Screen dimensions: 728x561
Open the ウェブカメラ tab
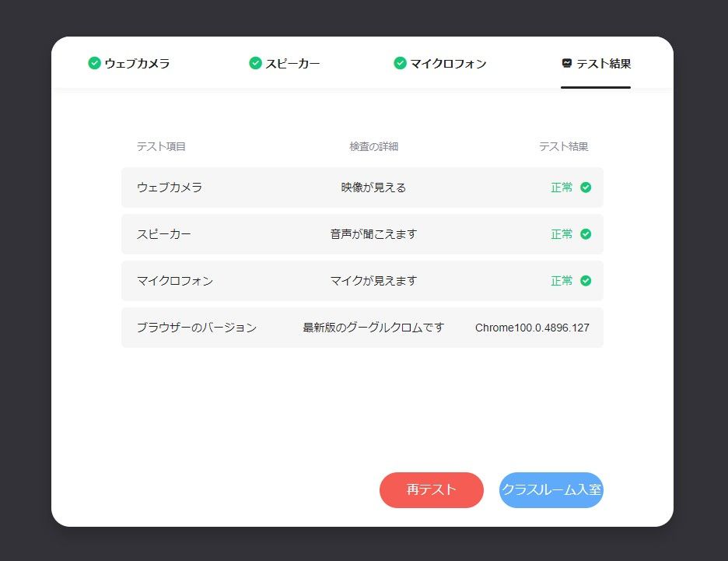point(137,63)
